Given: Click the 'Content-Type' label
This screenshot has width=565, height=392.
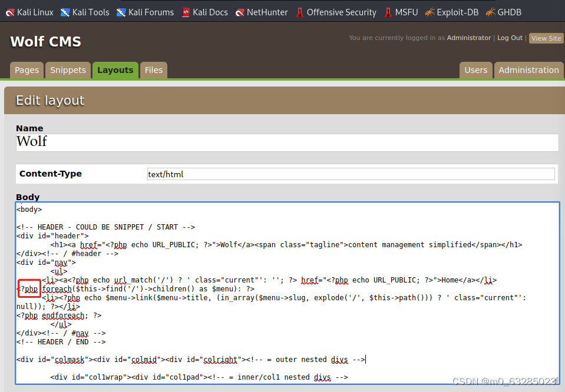Looking at the screenshot, I should click(x=51, y=174).
